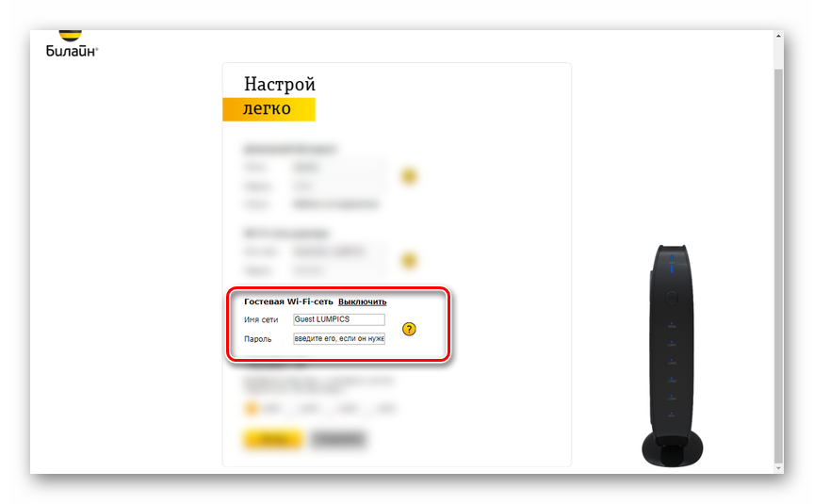
Task: Open the second blurred yellow help icon
Action: coord(409,261)
